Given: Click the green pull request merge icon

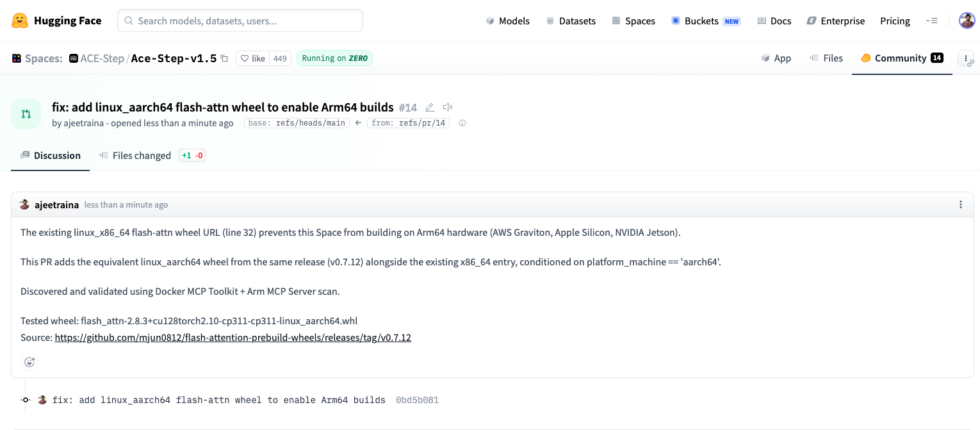Looking at the screenshot, I should pyautogui.click(x=26, y=113).
